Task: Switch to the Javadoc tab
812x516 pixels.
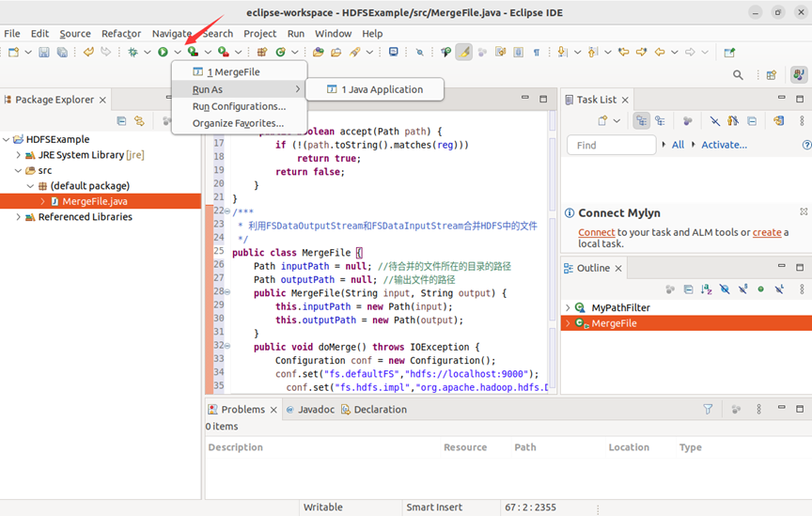Action: tap(310, 409)
